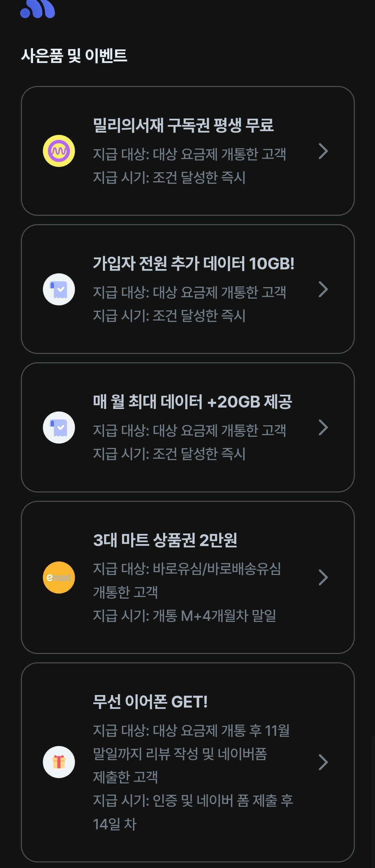Open 무선 이어폰 GET! event title
Image resolution: width=375 pixels, height=868 pixels.
point(150,701)
